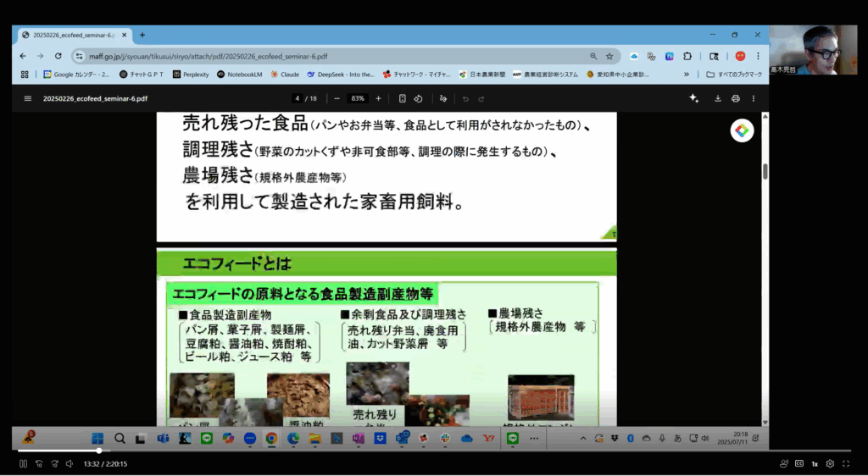Viewport: 868px width, 476px height.
Task: Zoom out the PDF with minus button
Action: [337, 99]
